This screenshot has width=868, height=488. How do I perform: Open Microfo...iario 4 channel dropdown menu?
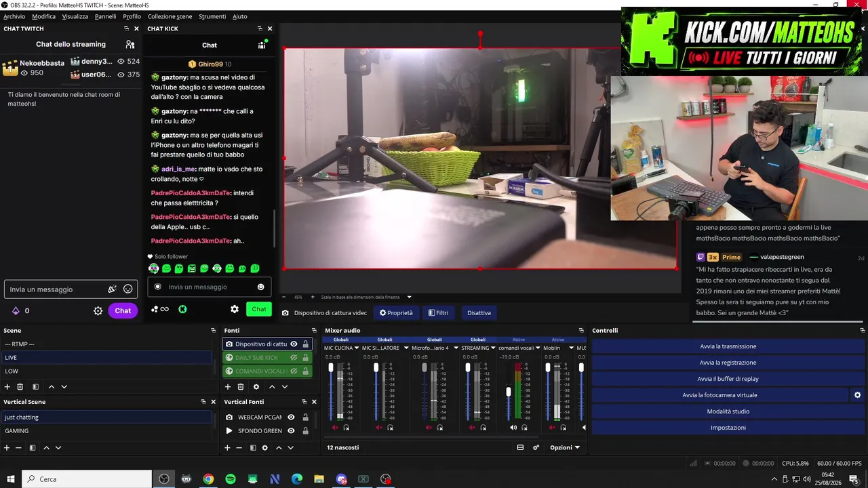456,348
